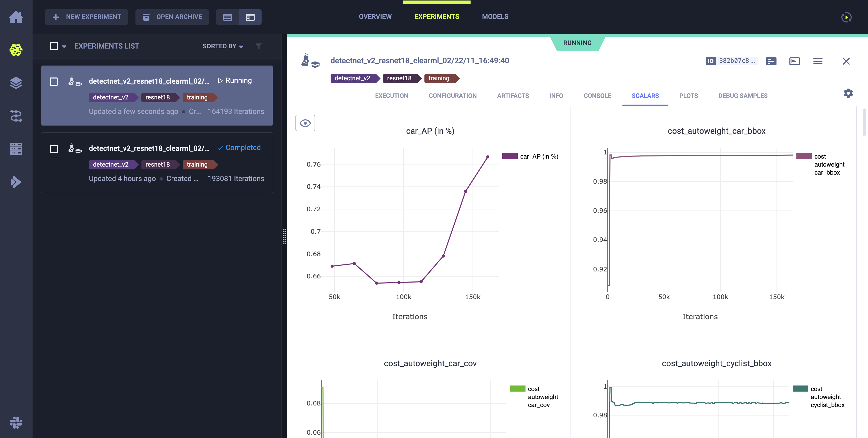The height and width of the screenshot is (438, 868).
Task: Expand the SORTED BY dropdown
Action: [x=223, y=46]
